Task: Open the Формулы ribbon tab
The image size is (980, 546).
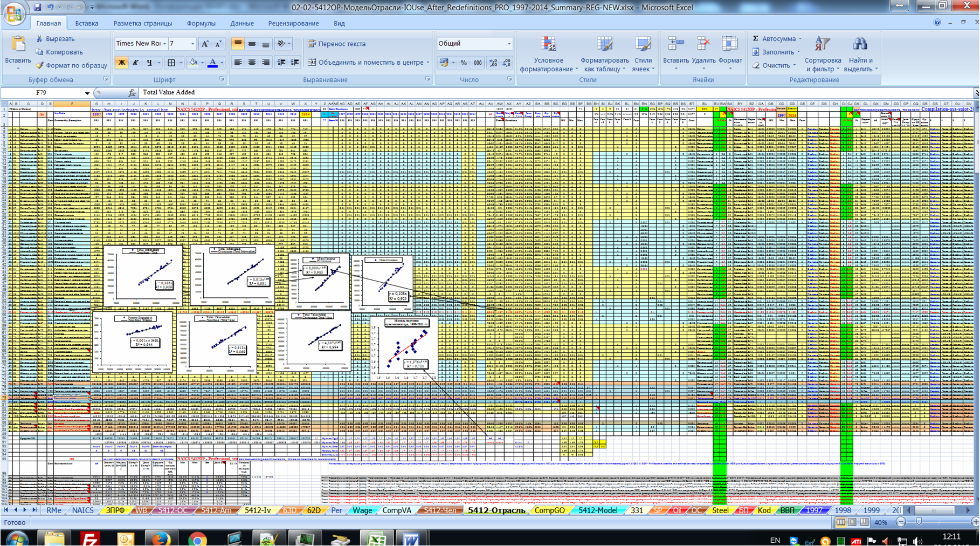Action: (201, 23)
